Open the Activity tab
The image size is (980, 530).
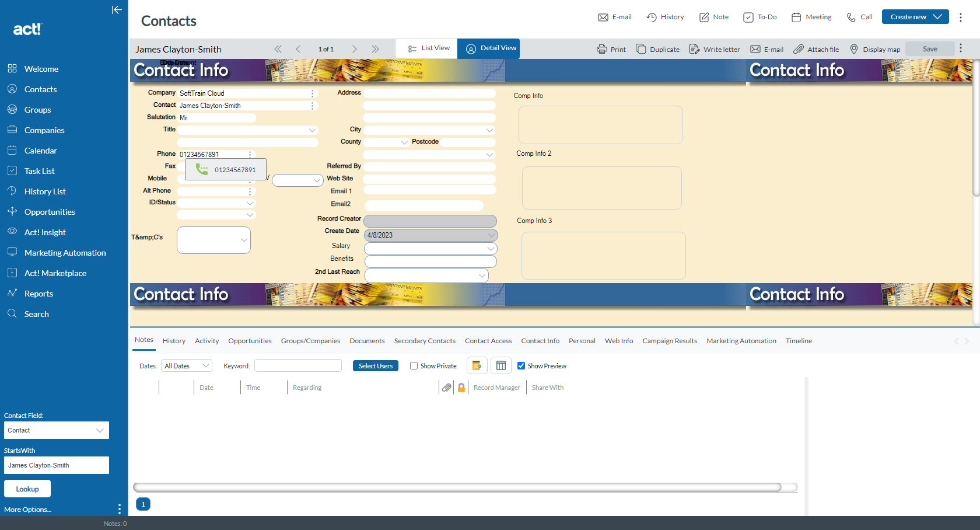(x=206, y=341)
